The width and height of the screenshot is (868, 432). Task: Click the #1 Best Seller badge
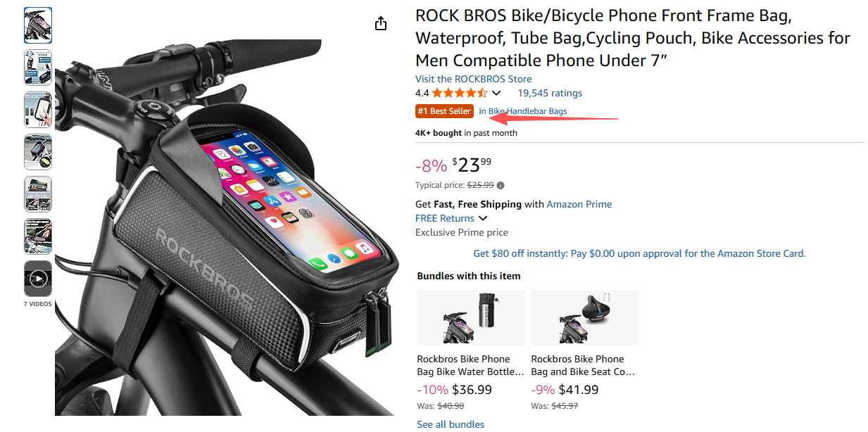444,111
